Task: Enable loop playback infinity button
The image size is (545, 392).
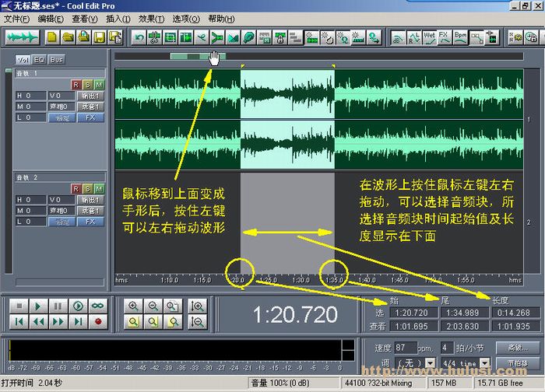Action: click(98, 306)
